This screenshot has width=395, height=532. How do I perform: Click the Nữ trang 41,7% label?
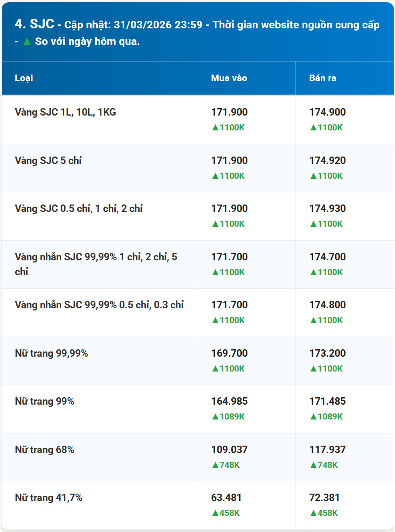[48, 498]
